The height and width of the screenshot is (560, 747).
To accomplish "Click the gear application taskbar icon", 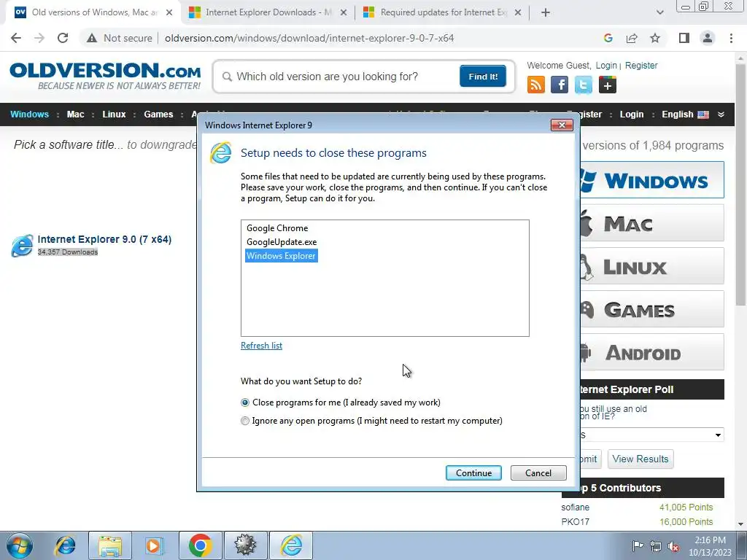I will [245, 545].
